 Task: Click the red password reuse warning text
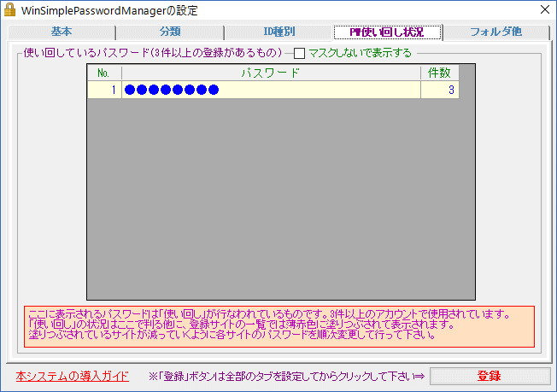coord(279,326)
